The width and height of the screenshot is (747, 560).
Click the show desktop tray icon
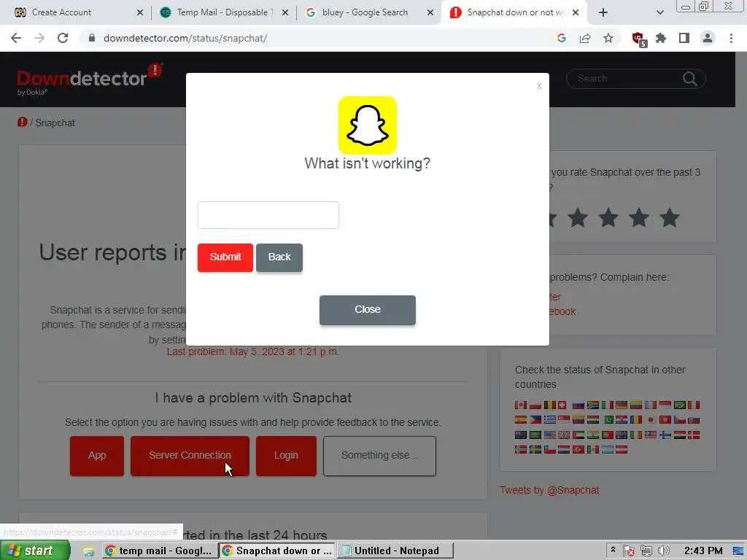(x=738, y=551)
